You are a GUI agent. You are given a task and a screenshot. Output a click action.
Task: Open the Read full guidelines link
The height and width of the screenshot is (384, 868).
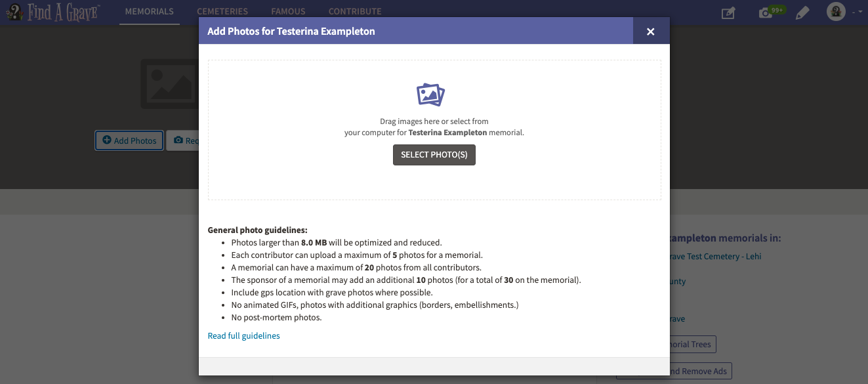244,335
